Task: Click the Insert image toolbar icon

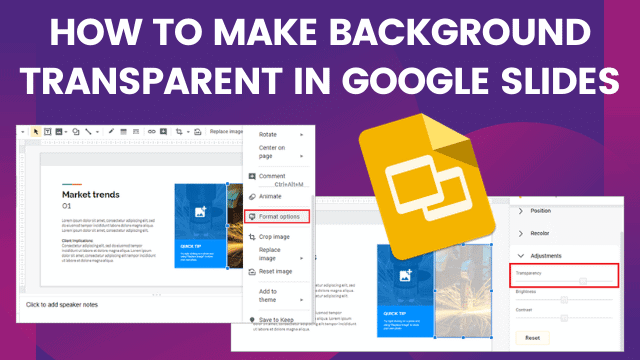Action: tap(59, 131)
